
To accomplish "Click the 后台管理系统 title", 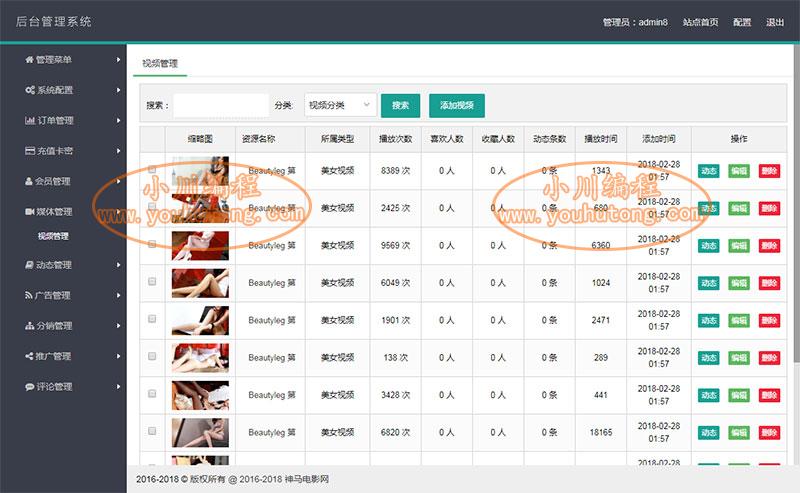I will tap(54, 22).
